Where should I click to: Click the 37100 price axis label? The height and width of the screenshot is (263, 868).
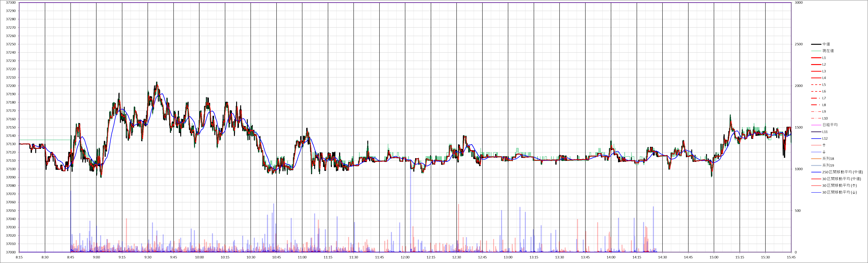[x=11, y=169]
